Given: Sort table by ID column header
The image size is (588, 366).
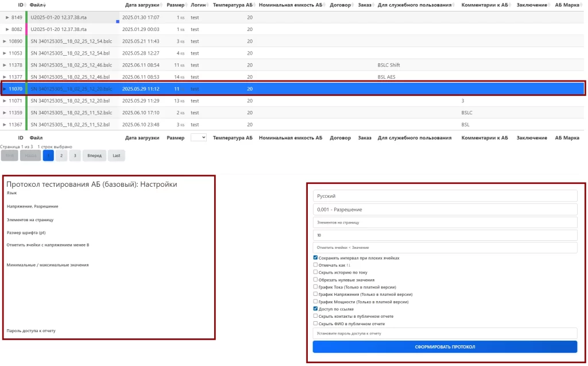Looking at the screenshot, I should pos(21,5).
